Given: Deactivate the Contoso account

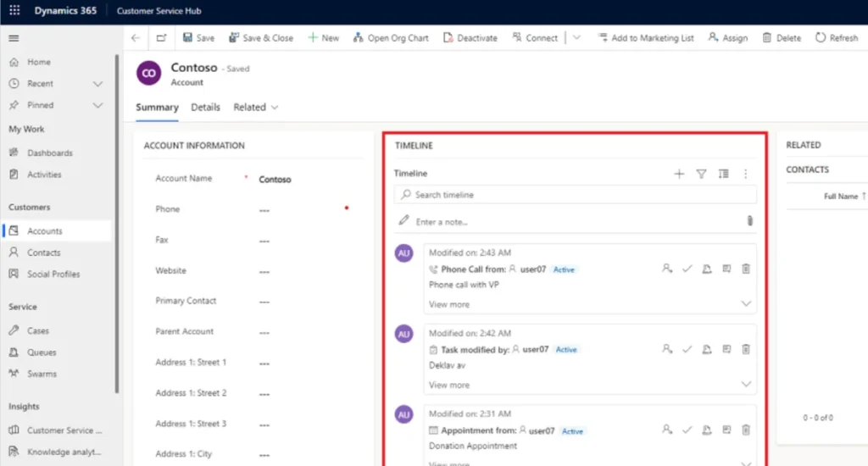Looking at the screenshot, I should 470,37.
